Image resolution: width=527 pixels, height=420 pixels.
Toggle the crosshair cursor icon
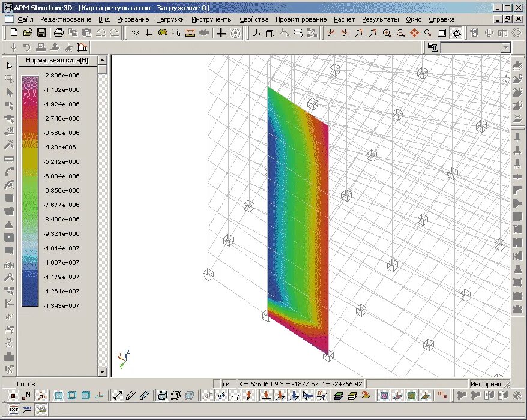click(x=221, y=33)
